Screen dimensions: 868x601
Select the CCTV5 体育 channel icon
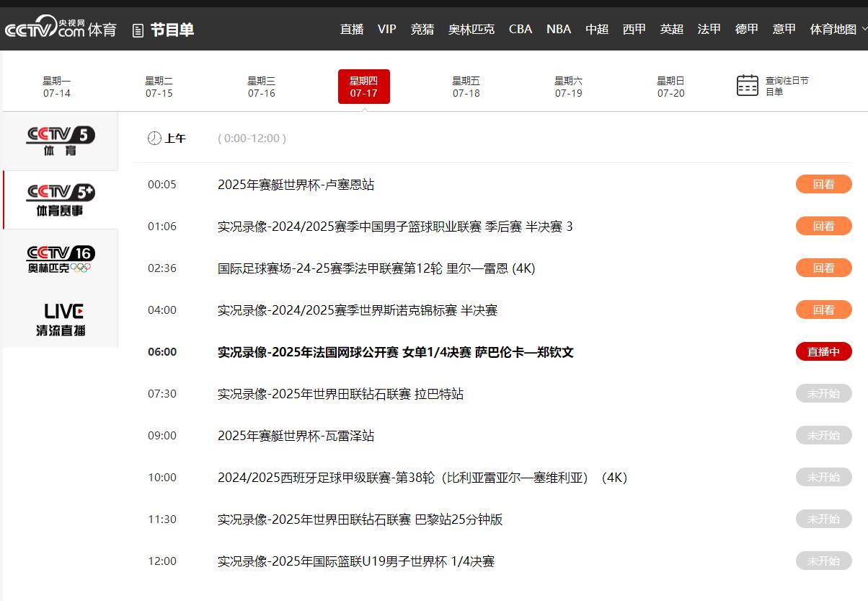click(61, 141)
